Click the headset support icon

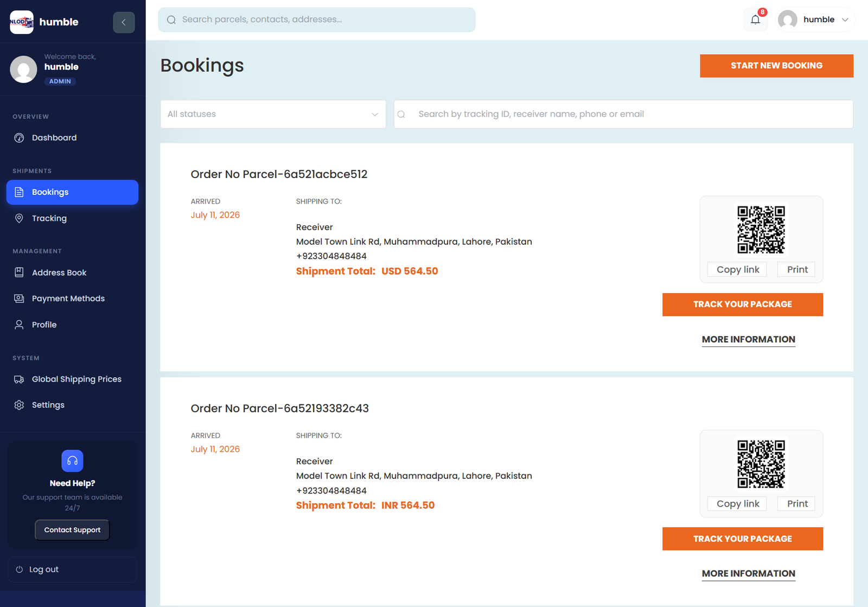pos(72,461)
